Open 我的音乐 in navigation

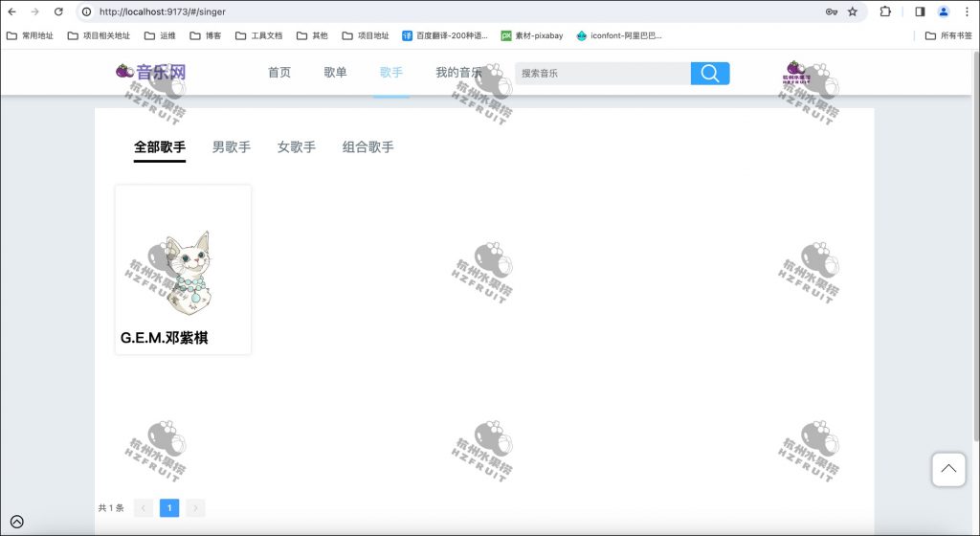[458, 73]
